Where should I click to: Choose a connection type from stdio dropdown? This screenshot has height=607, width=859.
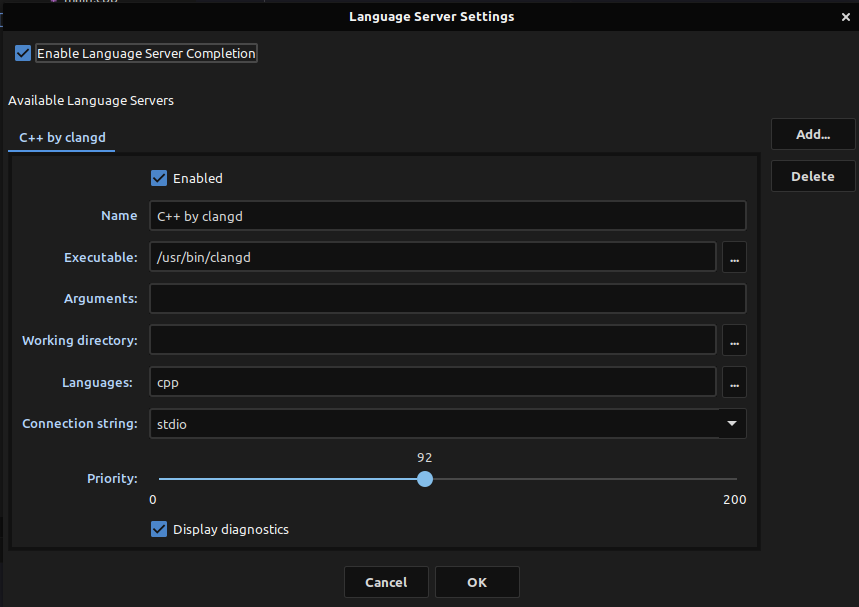pos(447,423)
